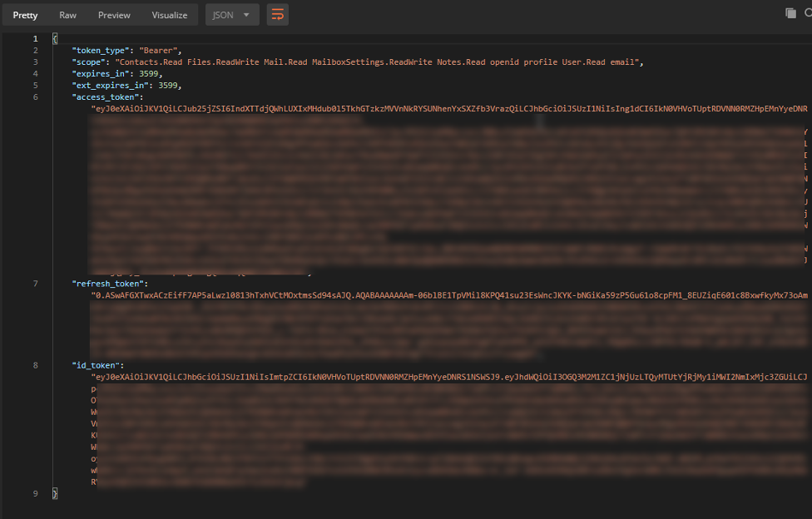Image resolution: width=812 pixels, height=519 pixels.
Task: Click line number 7 in the gutter
Action: pos(35,284)
